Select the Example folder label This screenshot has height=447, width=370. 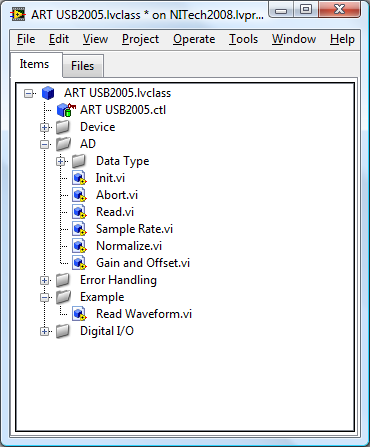pyautogui.click(x=102, y=297)
